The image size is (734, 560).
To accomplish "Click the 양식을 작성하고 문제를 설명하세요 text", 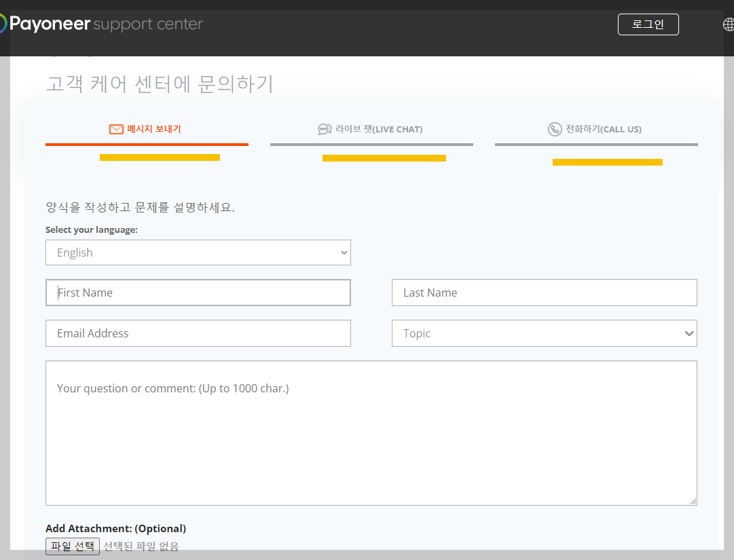I will tap(140, 207).
